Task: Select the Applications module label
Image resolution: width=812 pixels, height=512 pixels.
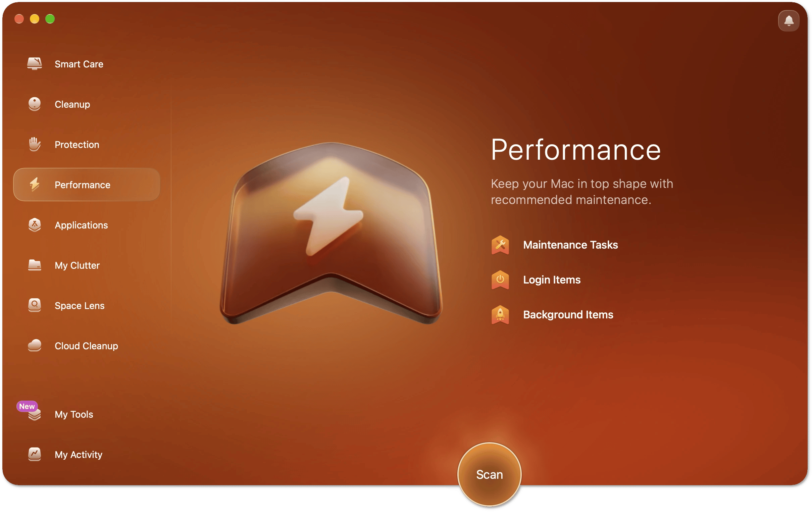Action: click(x=81, y=225)
